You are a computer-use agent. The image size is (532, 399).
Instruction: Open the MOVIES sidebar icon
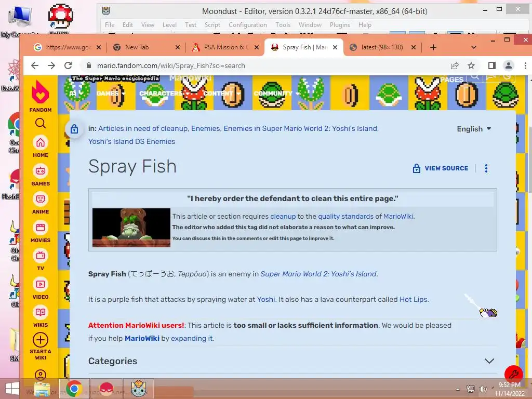41,228
